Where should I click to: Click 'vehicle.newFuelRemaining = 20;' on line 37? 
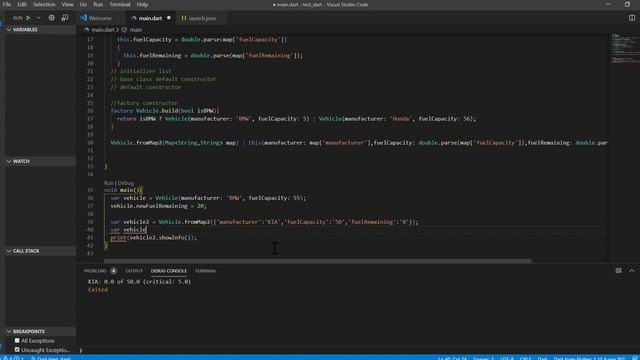coord(158,206)
